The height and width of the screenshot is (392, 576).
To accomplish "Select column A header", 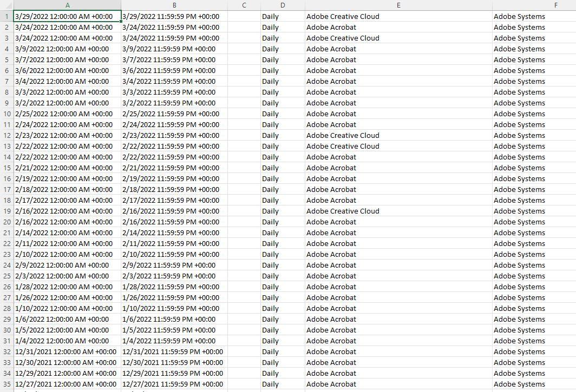I will (67, 5).
